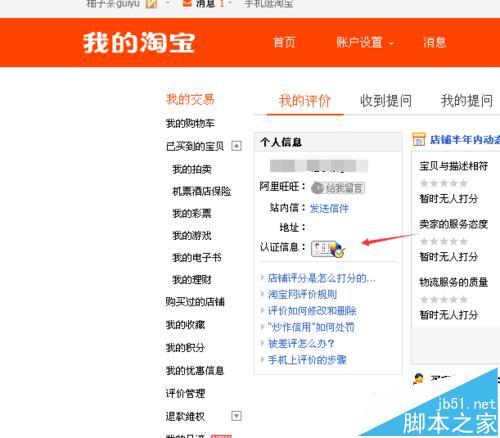The image size is (500, 438).
Task: Open 退款维权 in the sidebar
Action: [x=185, y=416]
